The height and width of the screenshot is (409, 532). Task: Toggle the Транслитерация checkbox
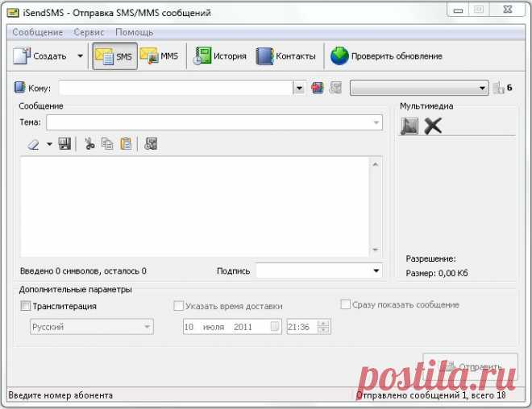coord(26,306)
